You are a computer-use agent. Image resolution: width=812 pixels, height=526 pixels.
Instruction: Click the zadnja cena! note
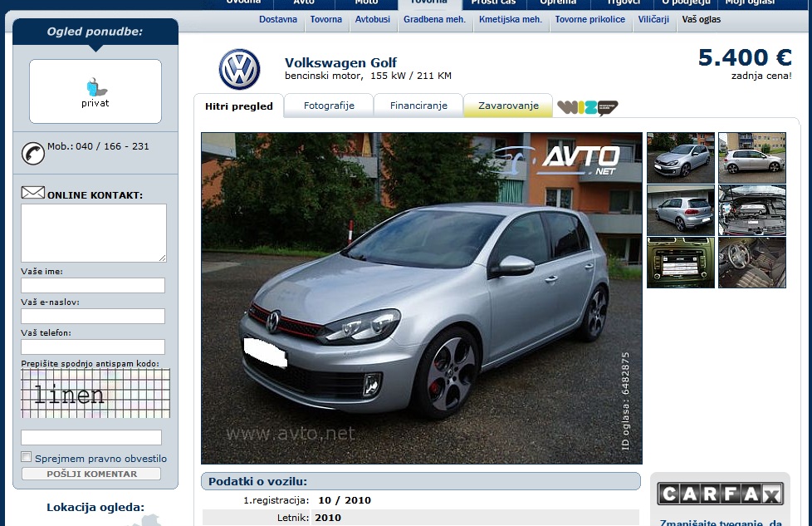tap(761, 76)
